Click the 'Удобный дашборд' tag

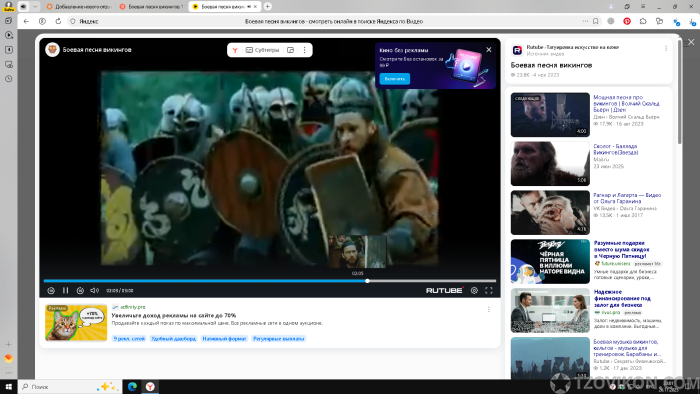174,339
